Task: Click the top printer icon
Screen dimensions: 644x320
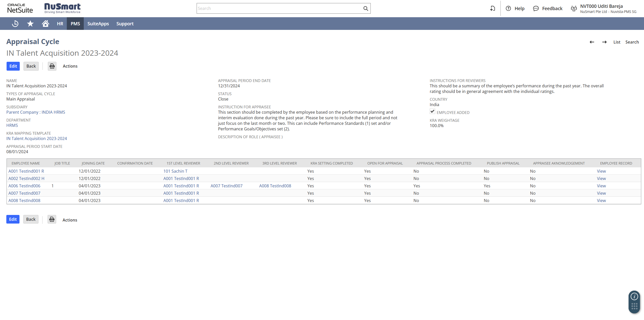Action: (x=52, y=66)
